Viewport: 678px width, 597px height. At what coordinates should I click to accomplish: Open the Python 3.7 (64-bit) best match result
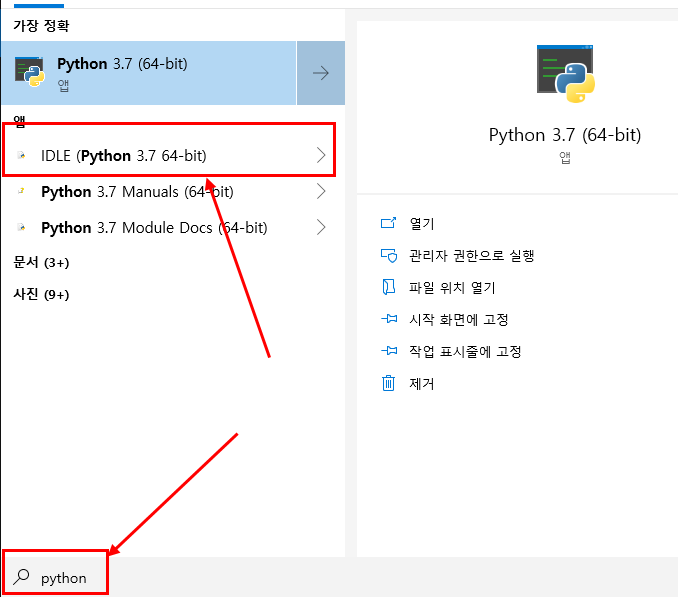(x=149, y=73)
